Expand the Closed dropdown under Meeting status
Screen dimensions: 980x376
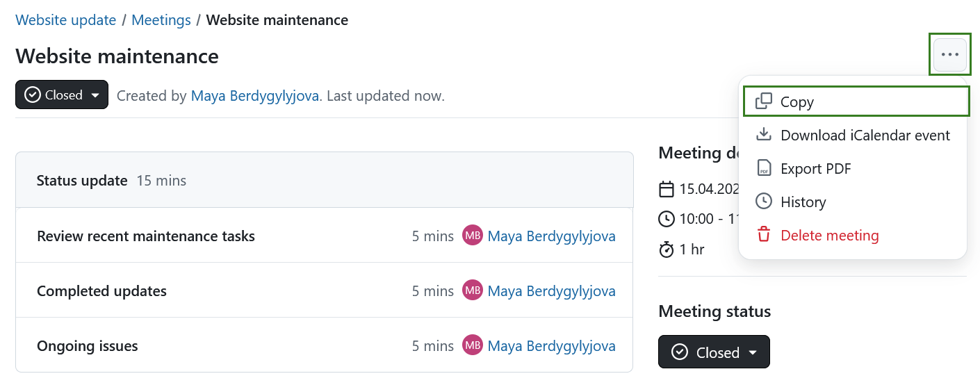[714, 352]
